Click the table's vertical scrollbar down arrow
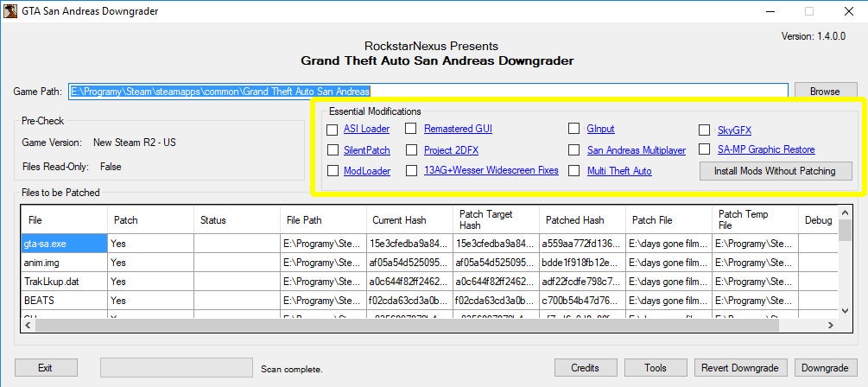Image resolution: width=868 pixels, height=387 pixels. pos(845,311)
